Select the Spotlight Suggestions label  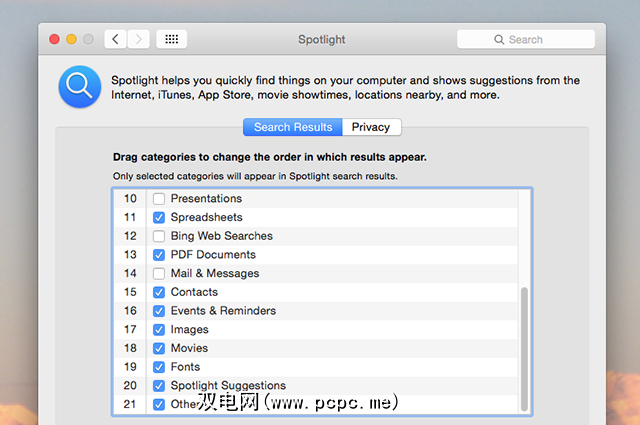click(228, 385)
